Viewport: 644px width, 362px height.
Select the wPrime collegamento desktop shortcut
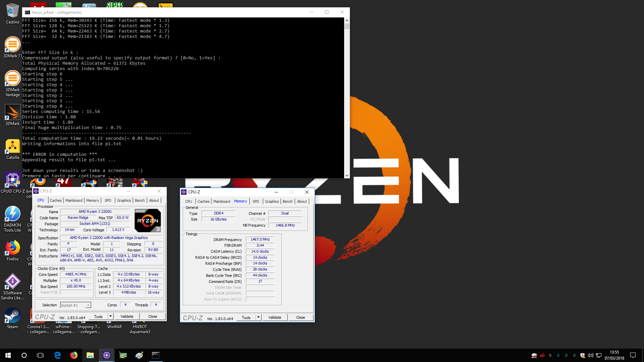coord(64,328)
